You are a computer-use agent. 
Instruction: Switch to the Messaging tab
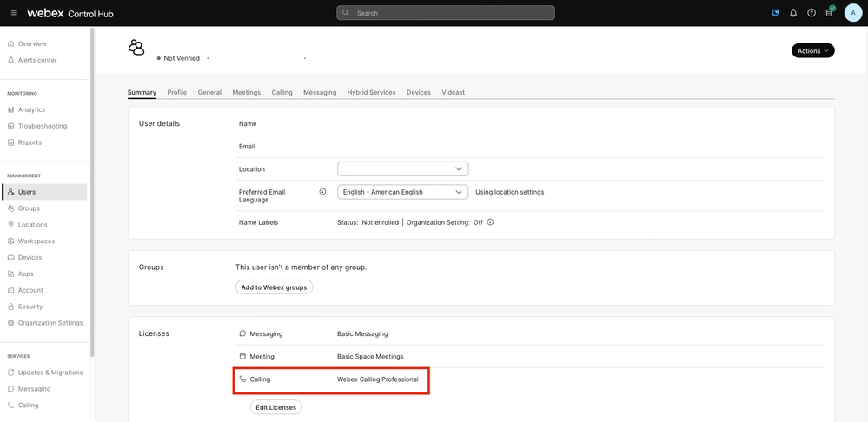click(x=320, y=92)
